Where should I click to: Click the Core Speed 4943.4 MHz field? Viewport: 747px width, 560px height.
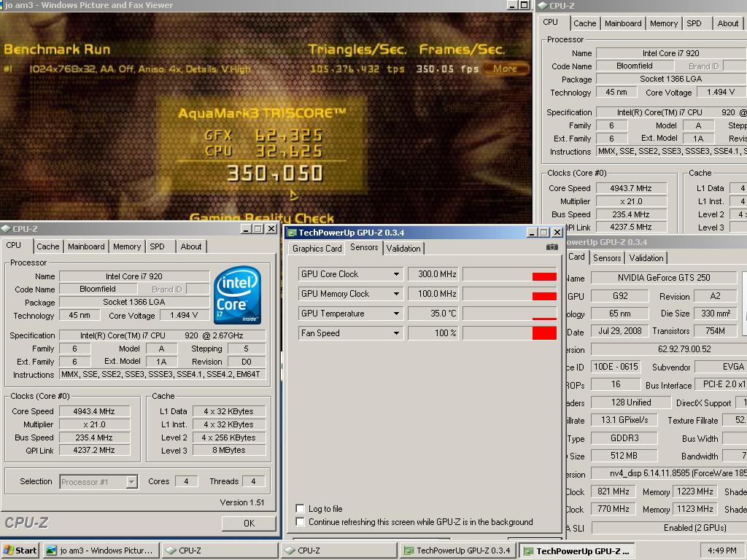click(94, 411)
